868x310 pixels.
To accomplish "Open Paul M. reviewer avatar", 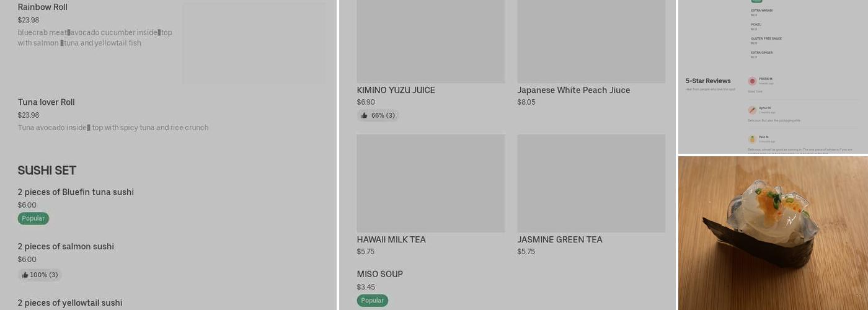I will pos(752,139).
